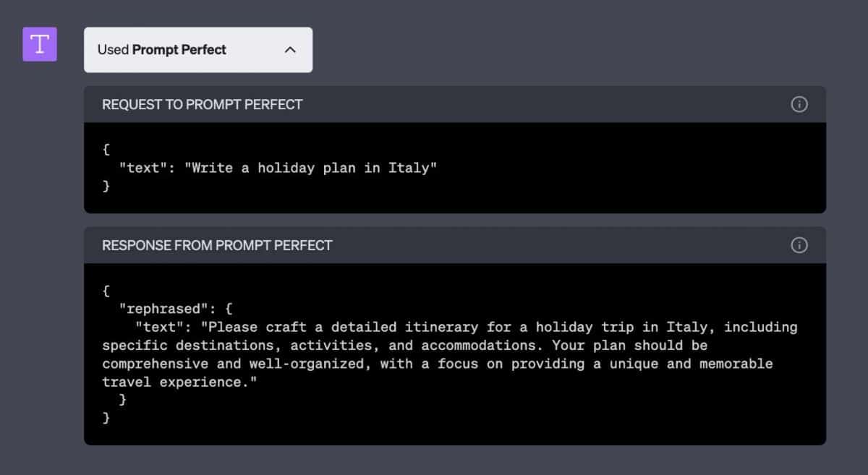Select the Request to Prompt Perfect header
This screenshot has height=475, width=868.
tap(202, 104)
